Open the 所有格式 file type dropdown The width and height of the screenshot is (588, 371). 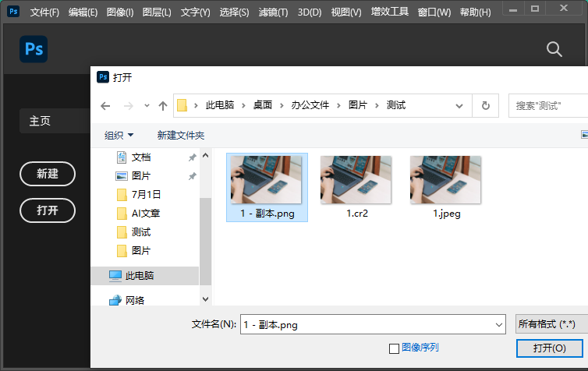coord(551,324)
